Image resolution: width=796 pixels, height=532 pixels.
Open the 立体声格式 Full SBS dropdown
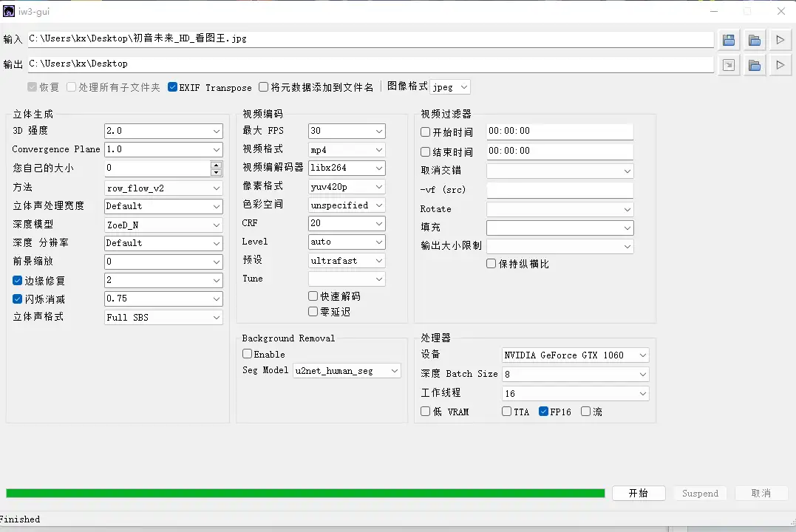tap(163, 317)
